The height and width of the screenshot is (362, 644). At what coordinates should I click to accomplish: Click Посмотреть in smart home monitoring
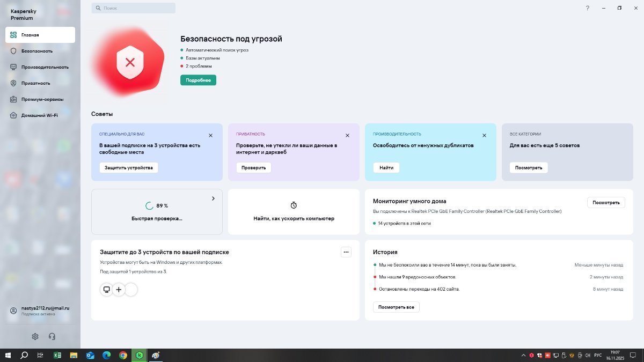click(606, 203)
